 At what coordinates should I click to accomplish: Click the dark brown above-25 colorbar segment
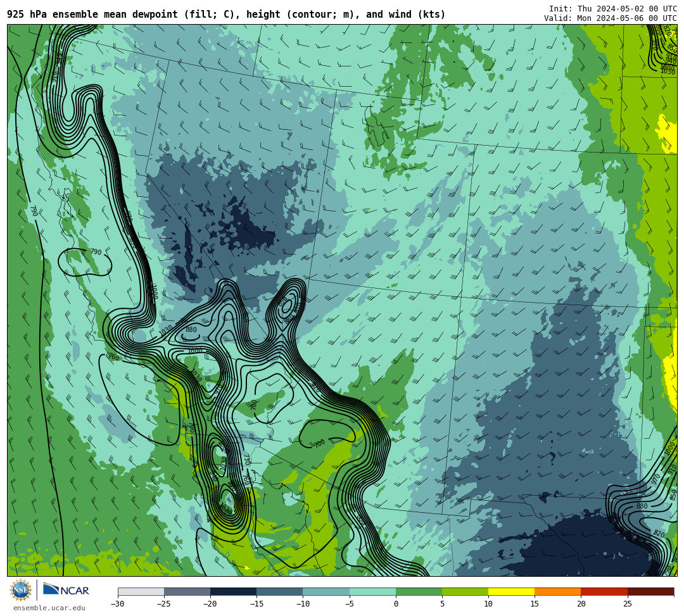pyautogui.click(x=650, y=591)
